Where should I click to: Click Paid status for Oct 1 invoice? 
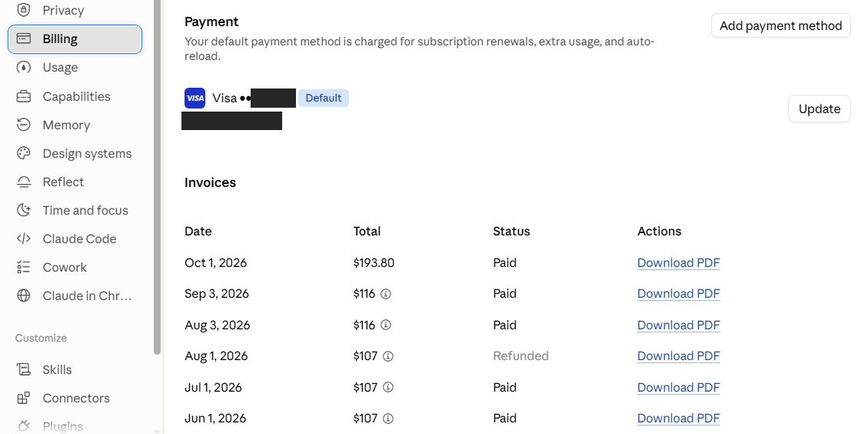(x=504, y=262)
